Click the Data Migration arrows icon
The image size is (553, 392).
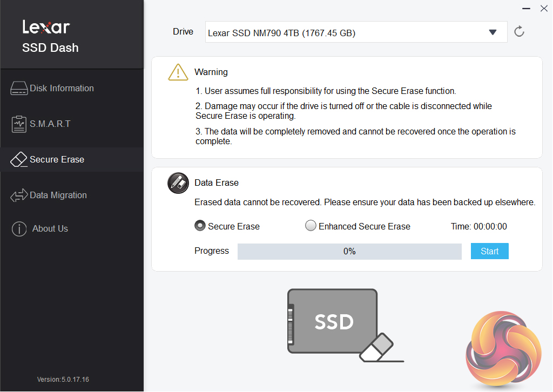click(x=19, y=195)
